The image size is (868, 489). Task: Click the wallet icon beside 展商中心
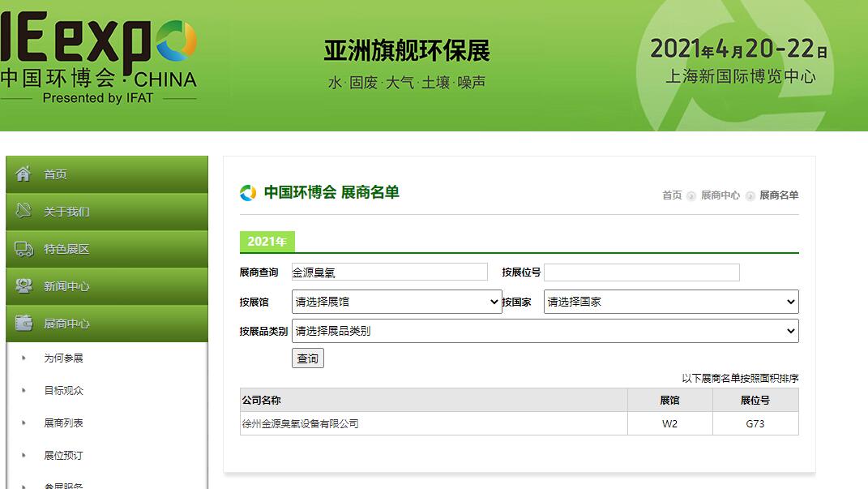(x=24, y=323)
